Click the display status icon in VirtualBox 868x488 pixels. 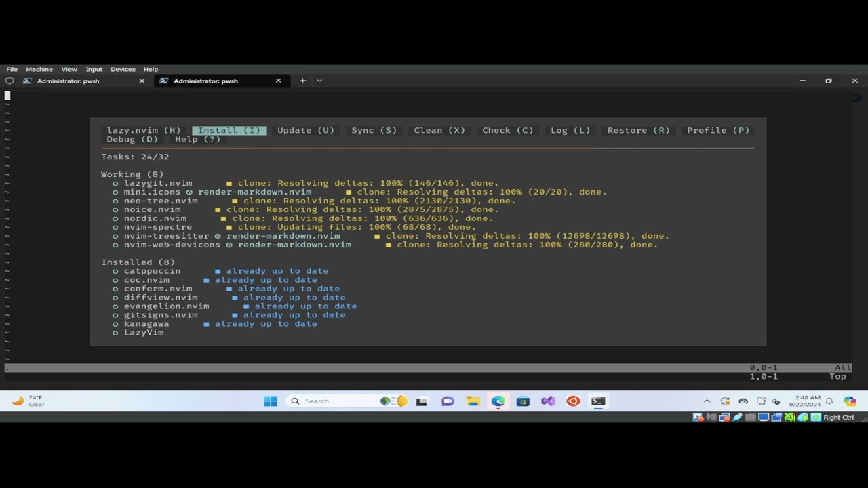(x=763, y=417)
